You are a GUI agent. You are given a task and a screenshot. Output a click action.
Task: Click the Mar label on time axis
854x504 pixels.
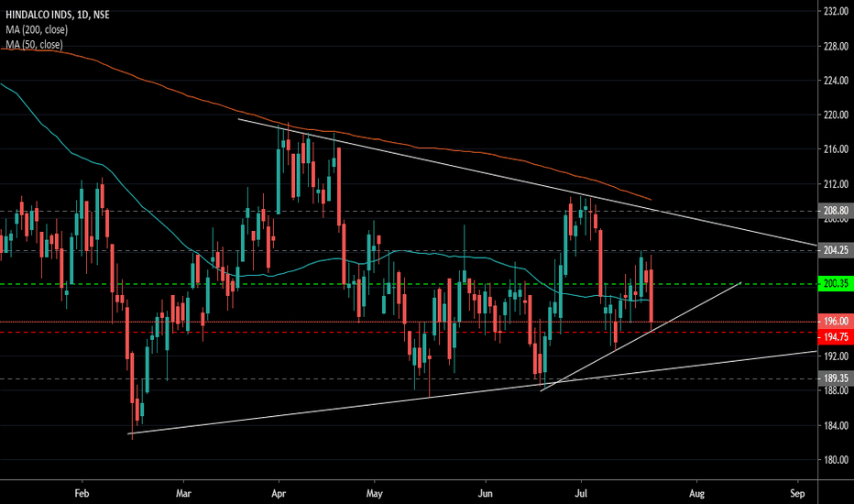tap(183, 493)
